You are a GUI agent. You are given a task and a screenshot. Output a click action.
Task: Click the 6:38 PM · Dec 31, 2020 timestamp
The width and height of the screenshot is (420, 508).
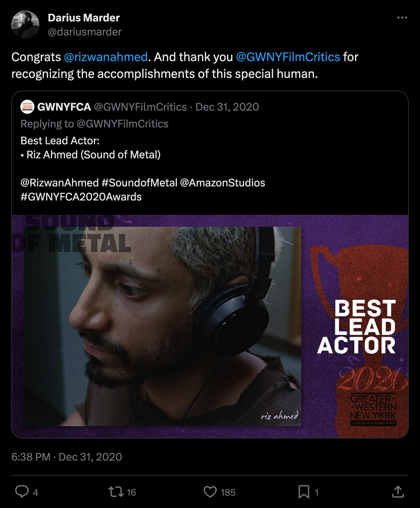[x=67, y=457]
